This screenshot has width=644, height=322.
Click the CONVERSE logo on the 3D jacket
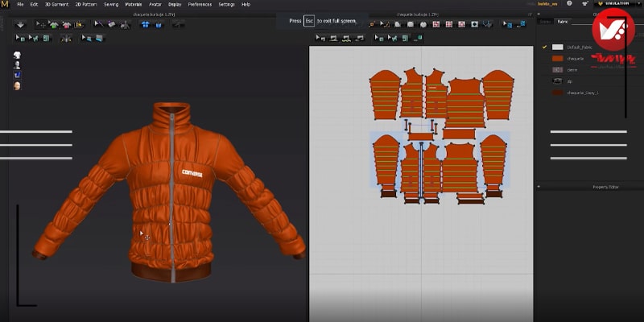pyautogui.click(x=192, y=174)
